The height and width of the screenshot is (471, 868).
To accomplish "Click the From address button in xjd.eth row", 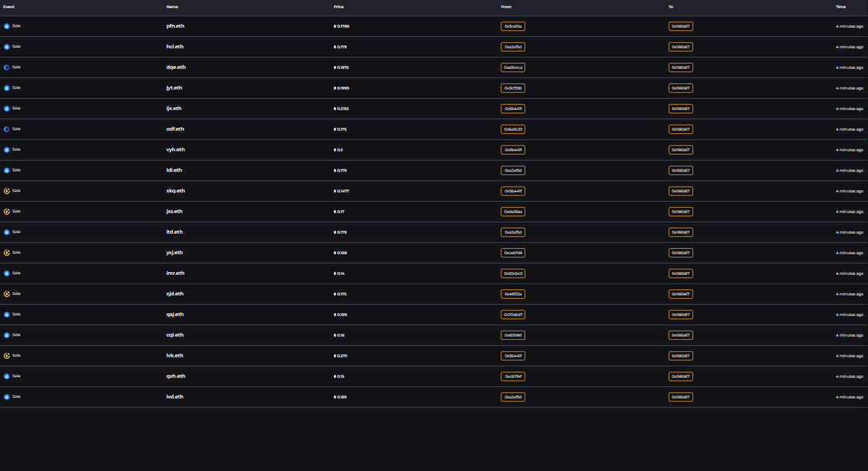I will click(x=513, y=294).
